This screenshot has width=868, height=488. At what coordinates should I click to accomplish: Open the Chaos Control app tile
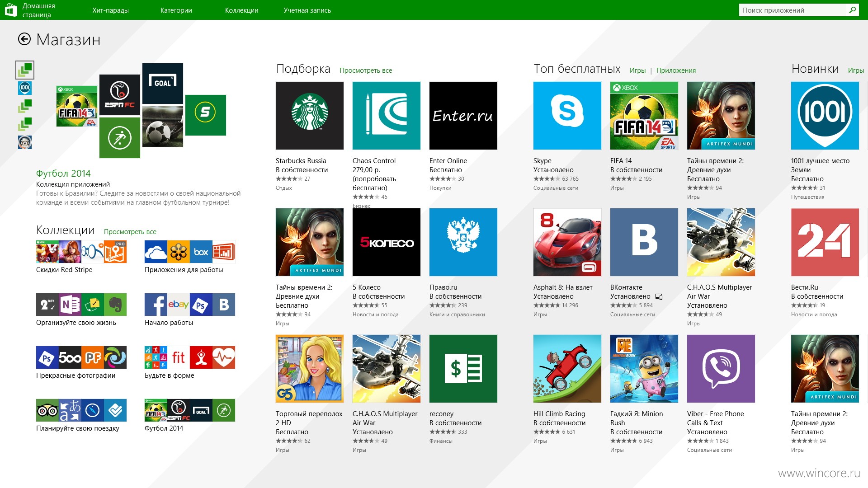click(x=387, y=116)
